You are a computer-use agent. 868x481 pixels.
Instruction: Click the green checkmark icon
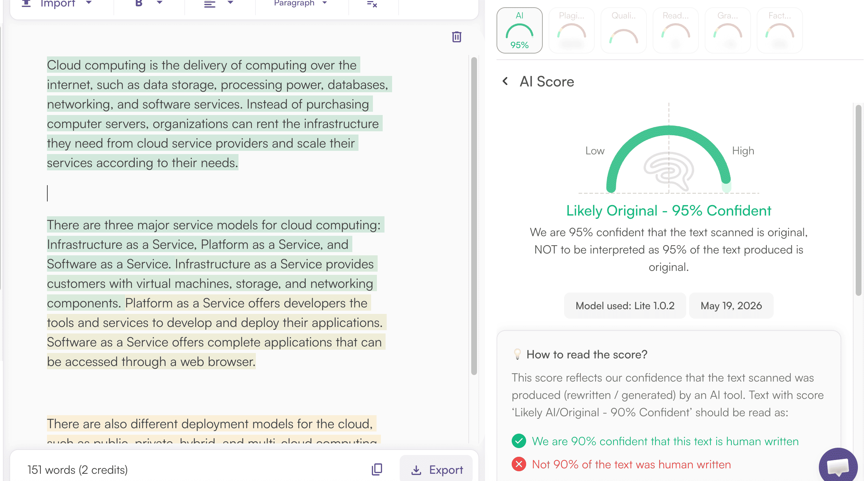click(x=519, y=441)
